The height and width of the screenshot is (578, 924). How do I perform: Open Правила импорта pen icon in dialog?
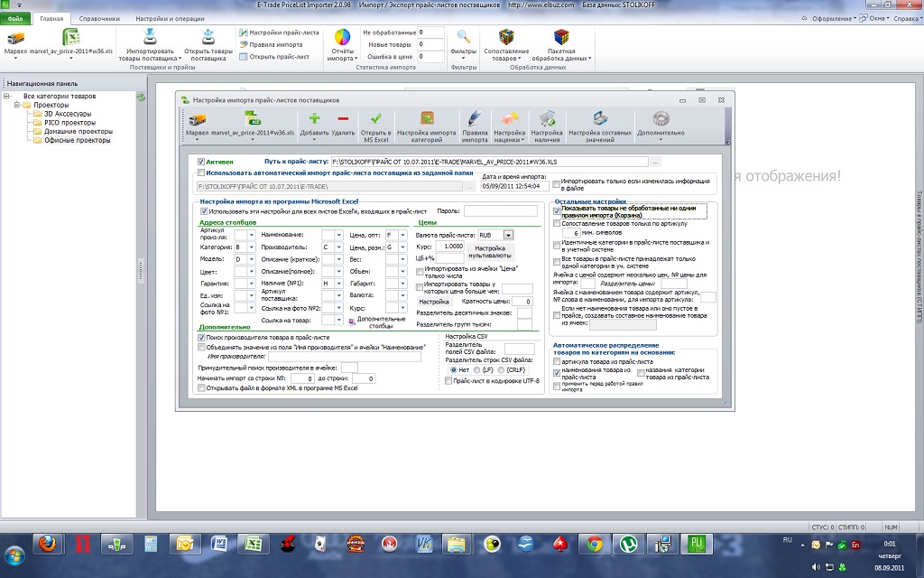coord(475,118)
